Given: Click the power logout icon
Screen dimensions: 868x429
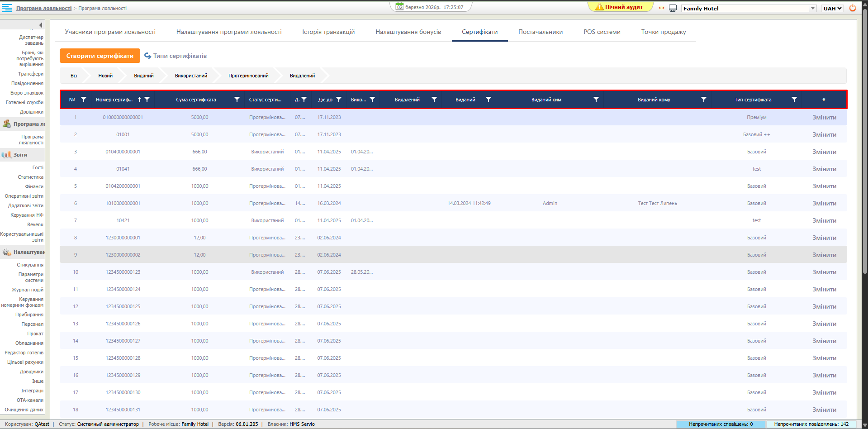Looking at the screenshot, I should click(x=852, y=8).
